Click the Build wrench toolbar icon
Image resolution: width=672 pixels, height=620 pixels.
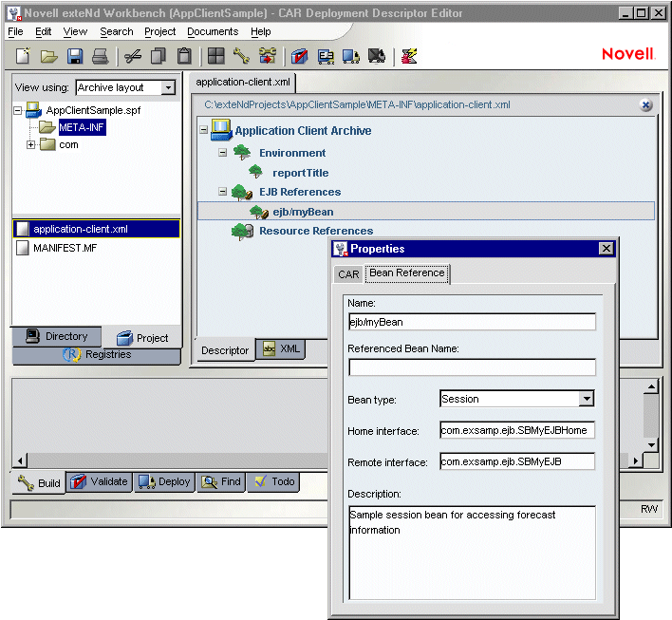pos(241,56)
